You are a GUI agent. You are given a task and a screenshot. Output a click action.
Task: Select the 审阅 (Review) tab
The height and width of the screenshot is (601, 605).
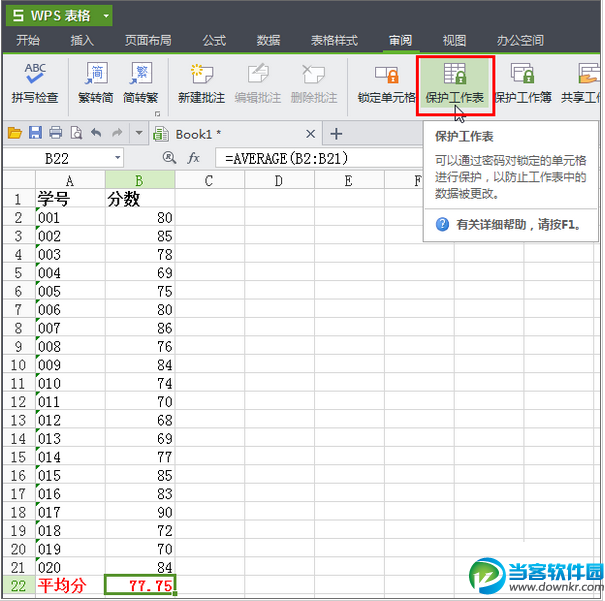tap(401, 40)
